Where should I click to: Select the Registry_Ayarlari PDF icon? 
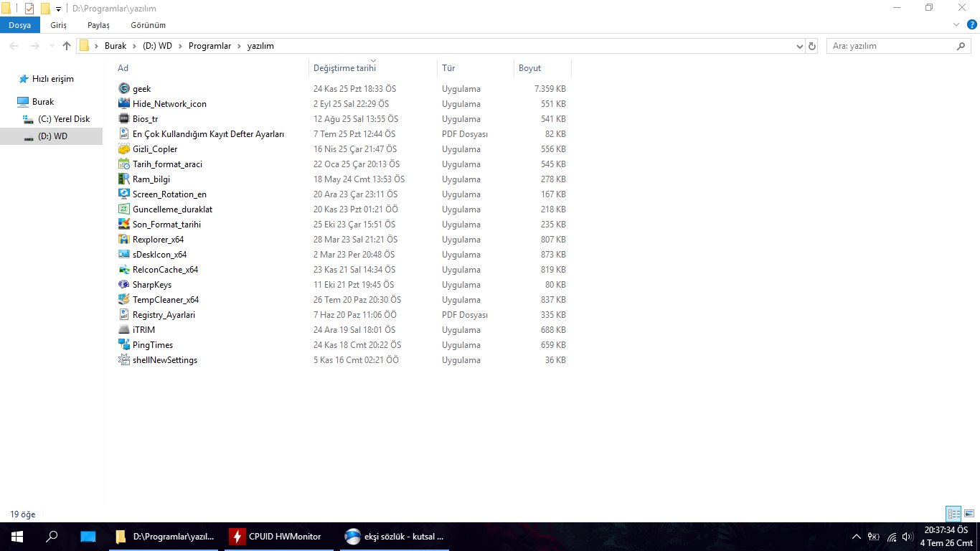pyautogui.click(x=124, y=315)
